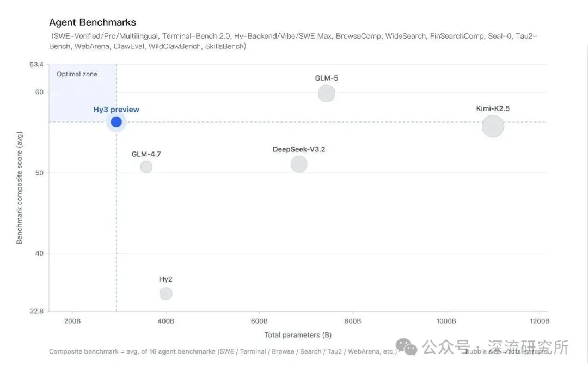Click the 32.8 y-axis minimum label
The image size is (588, 371).
click(x=36, y=312)
